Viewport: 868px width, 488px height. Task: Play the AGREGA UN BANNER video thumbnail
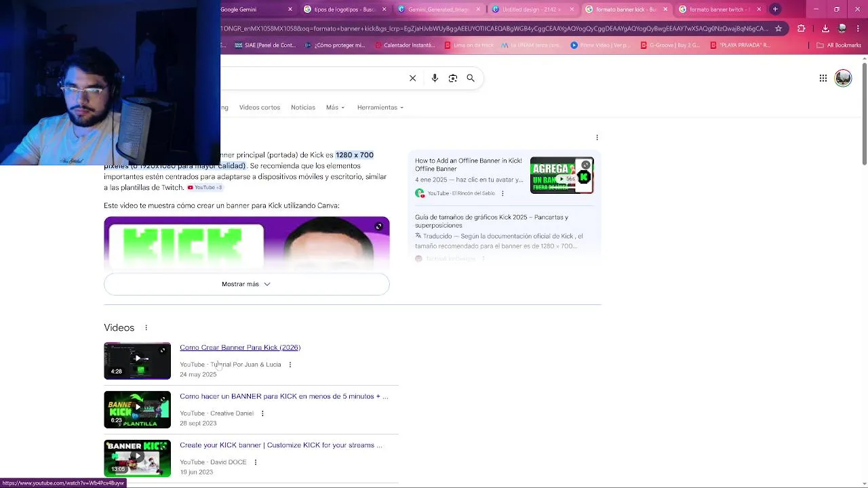(x=561, y=176)
